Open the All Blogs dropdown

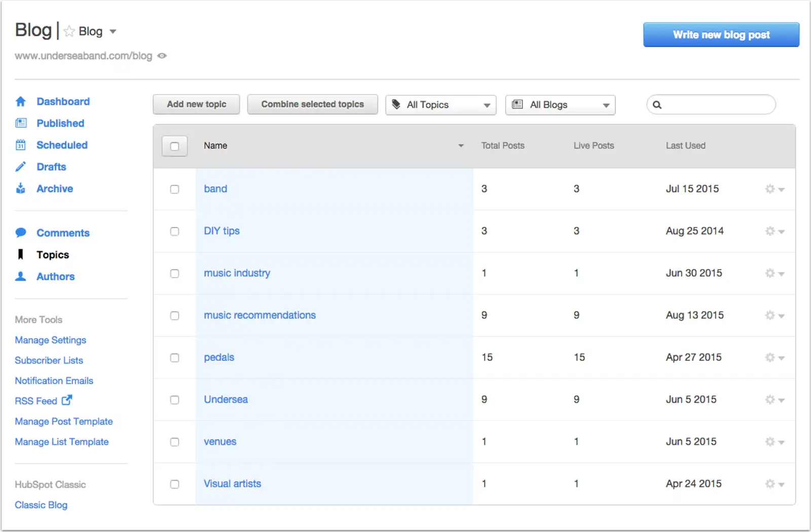561,105
